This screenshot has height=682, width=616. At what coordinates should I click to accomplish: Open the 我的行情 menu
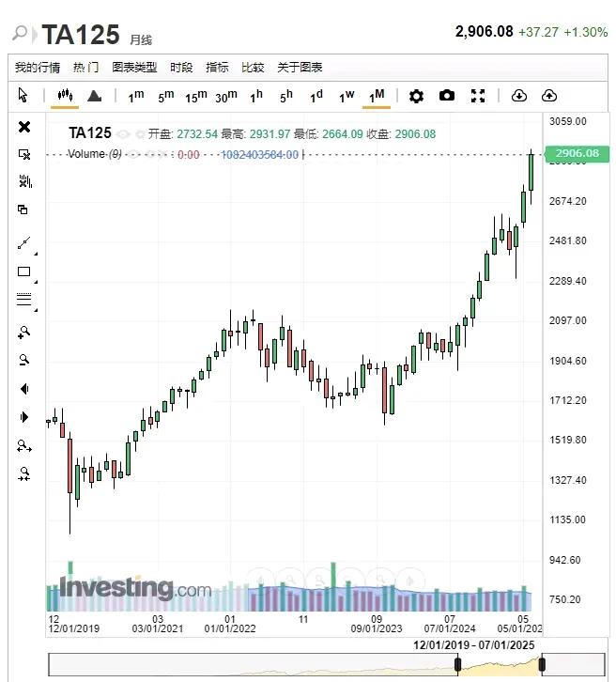pyautogui.click(x=38, y=68)
